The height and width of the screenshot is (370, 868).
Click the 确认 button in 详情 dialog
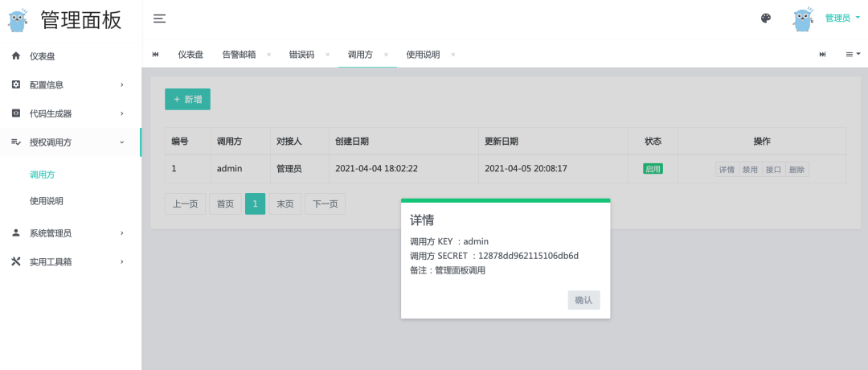[x=583, y=300]
